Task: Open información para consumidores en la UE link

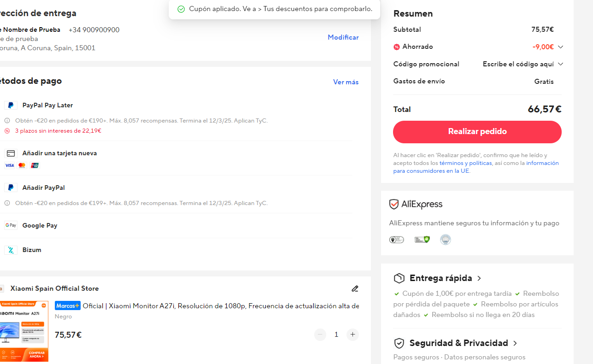Action: [476, 167]
